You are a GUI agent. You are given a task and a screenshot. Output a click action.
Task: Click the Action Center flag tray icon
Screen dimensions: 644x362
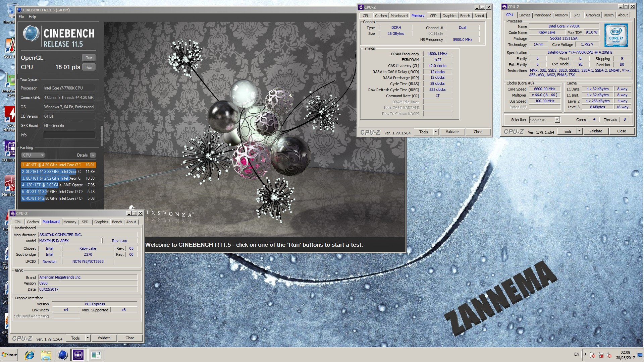[x=593, y=355]
